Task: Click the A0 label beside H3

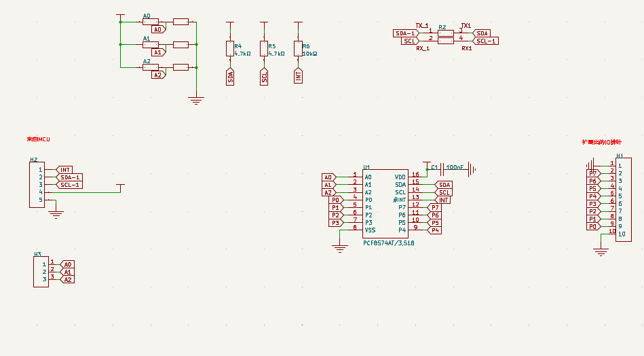Action: 67,264
